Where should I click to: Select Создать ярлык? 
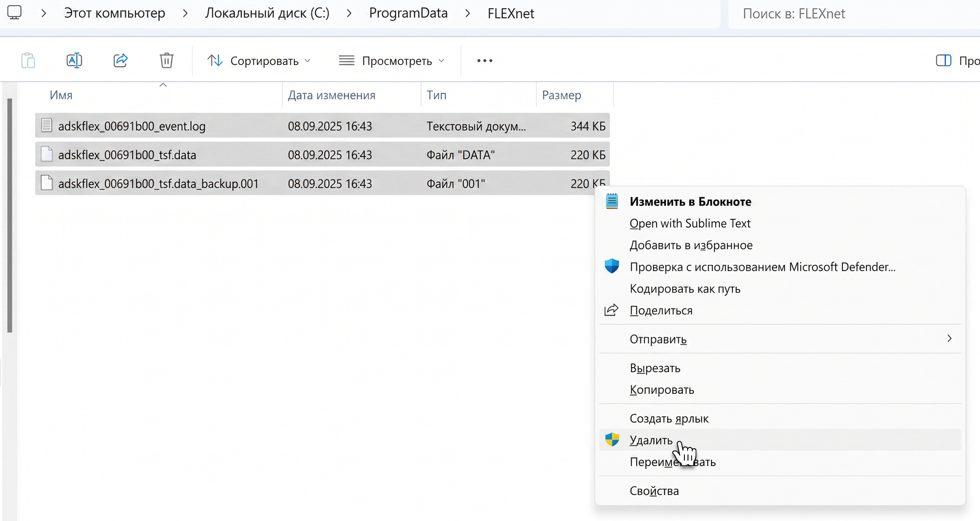pyautogui.click(x=780, y=418)
